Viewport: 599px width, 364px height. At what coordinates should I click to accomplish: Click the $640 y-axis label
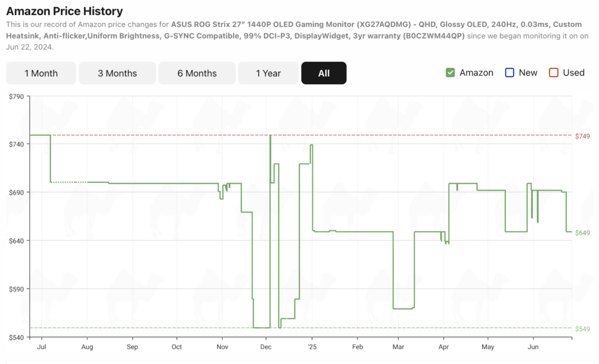[x=16, y=241]
